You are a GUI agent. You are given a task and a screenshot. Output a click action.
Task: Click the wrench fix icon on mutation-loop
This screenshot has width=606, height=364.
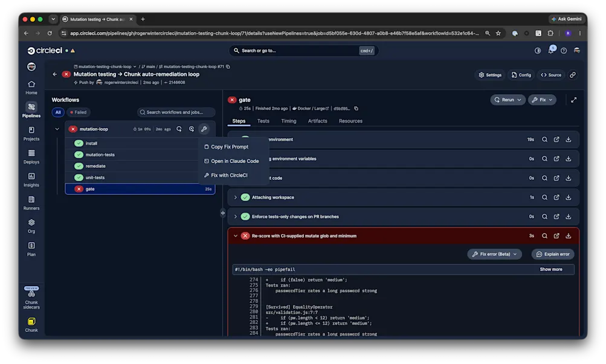204,129
